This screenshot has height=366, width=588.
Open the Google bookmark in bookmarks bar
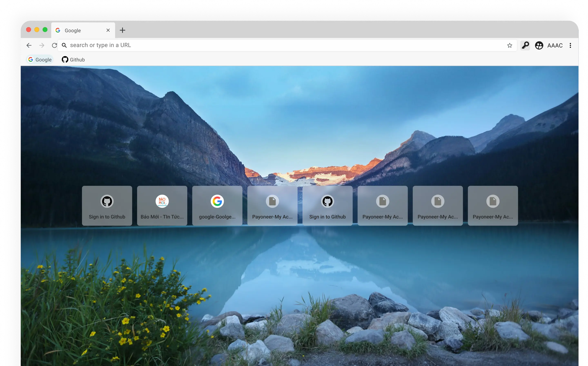point(40,60)
